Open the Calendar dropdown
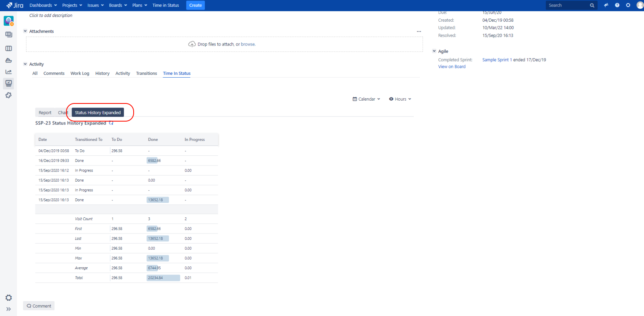This screenshot has width=644, height=316. coord(366,99)
